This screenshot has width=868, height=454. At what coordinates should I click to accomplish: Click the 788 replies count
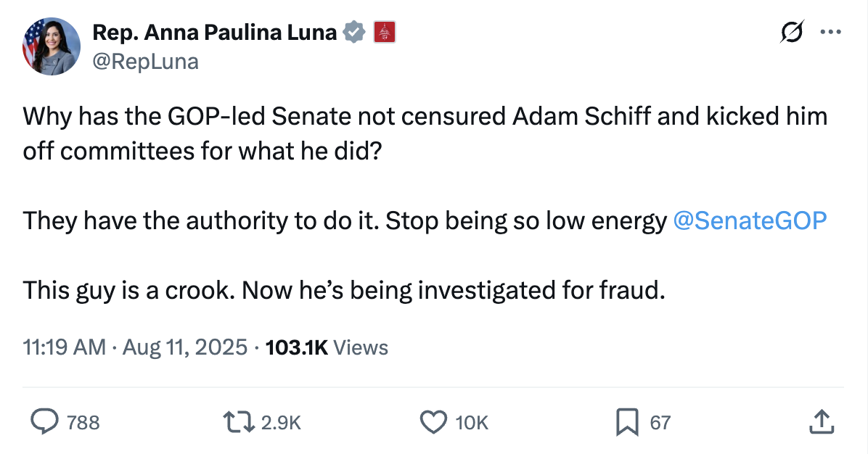[83, 422]
